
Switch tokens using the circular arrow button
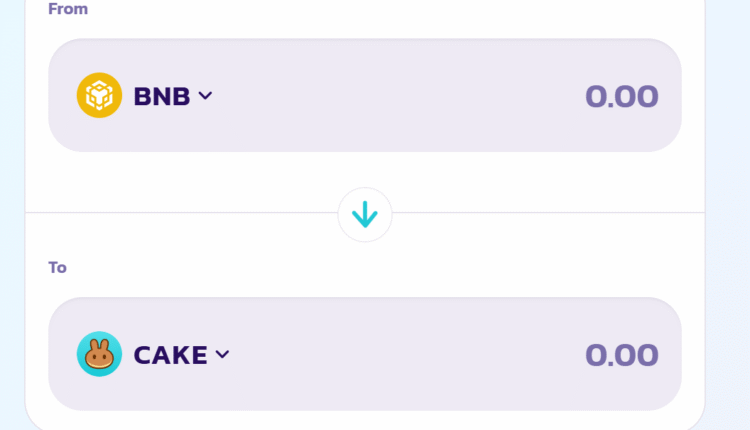[365, 214]
